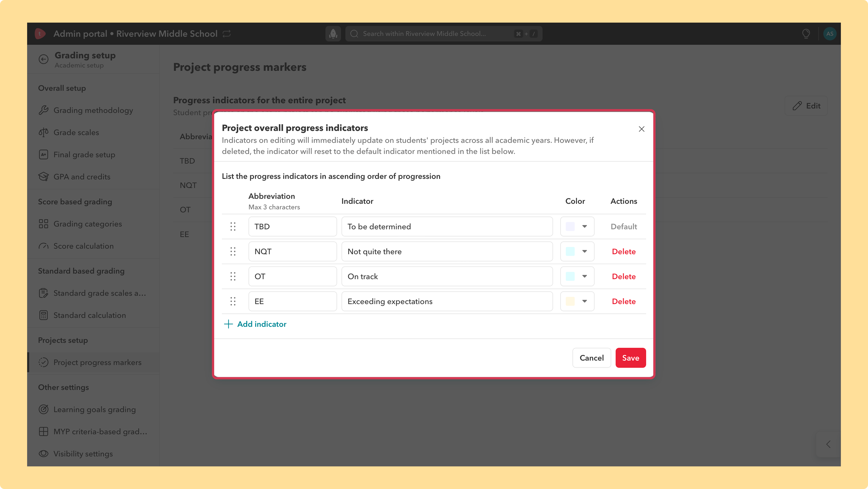Screen dimensions: 868x489
Task: Click the Final grade setup A+ icon
Action: [x=44, y=155]
